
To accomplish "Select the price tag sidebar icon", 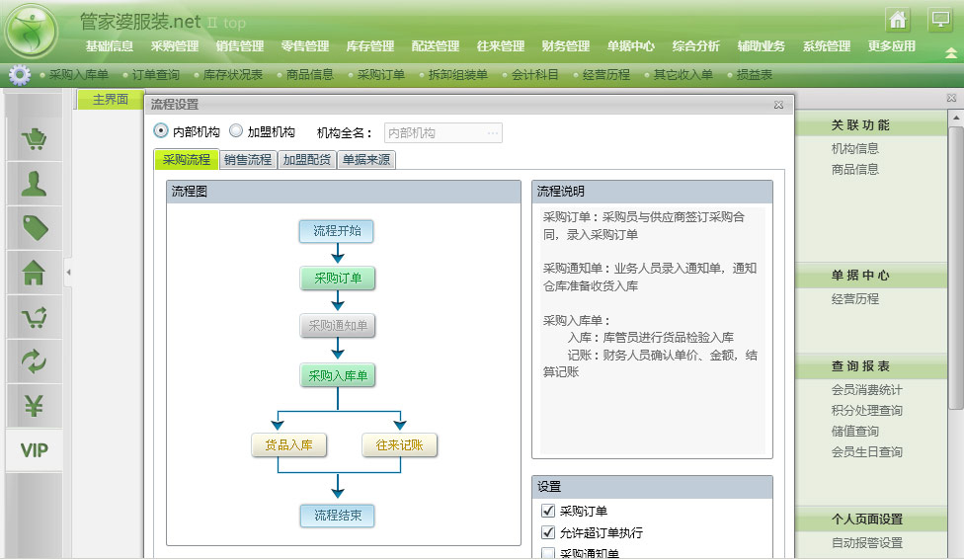I will tap(35, 228).
